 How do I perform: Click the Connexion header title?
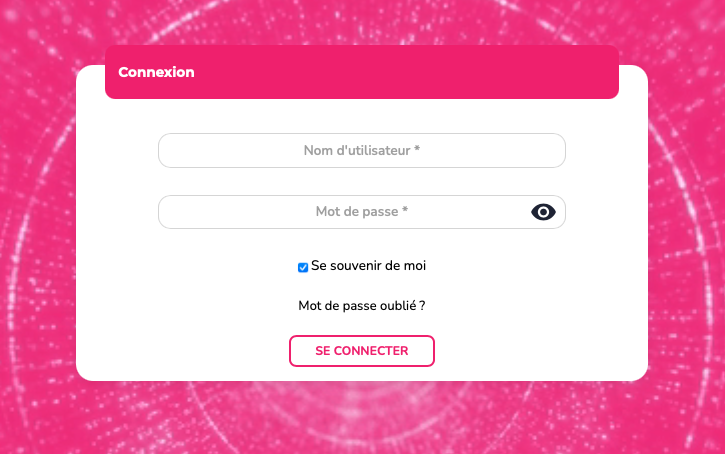(x=156, y=72)
